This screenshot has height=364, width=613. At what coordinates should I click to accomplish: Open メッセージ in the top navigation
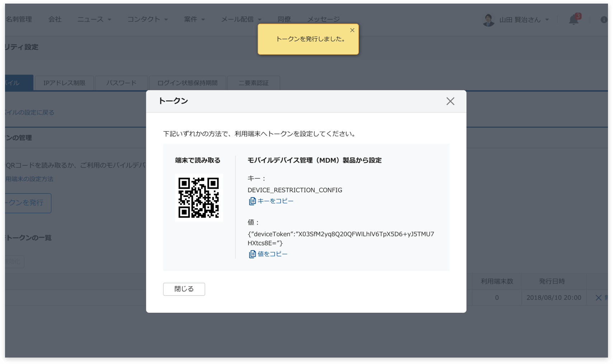tap(323, 19)
